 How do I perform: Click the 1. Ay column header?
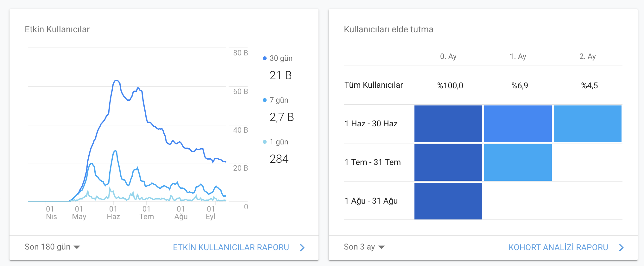pyautogui.click(x=518, y=56)
